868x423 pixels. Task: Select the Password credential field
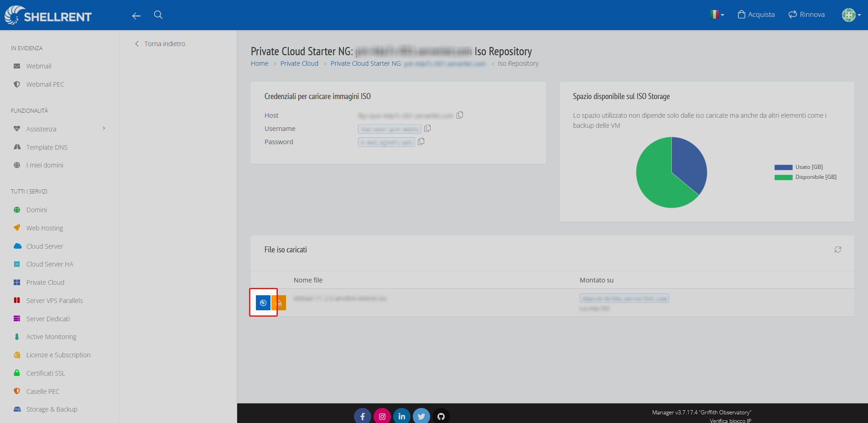(x=386, y=142)
